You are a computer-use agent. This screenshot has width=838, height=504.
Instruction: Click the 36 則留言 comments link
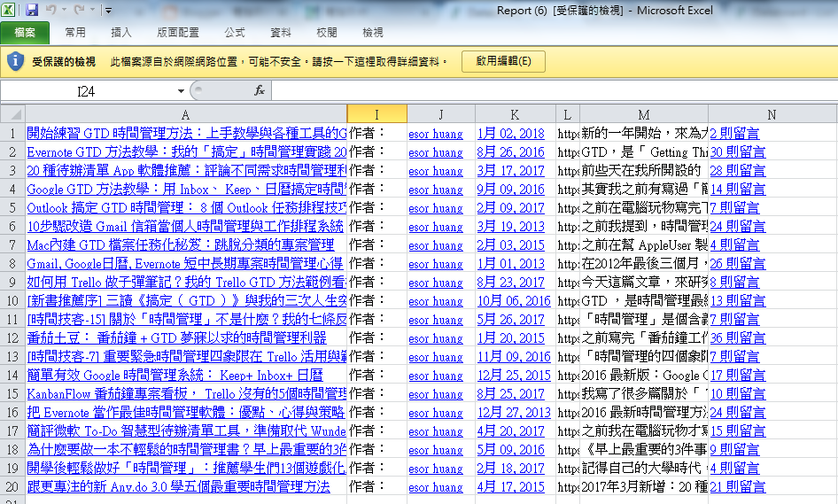click(738, 338)
